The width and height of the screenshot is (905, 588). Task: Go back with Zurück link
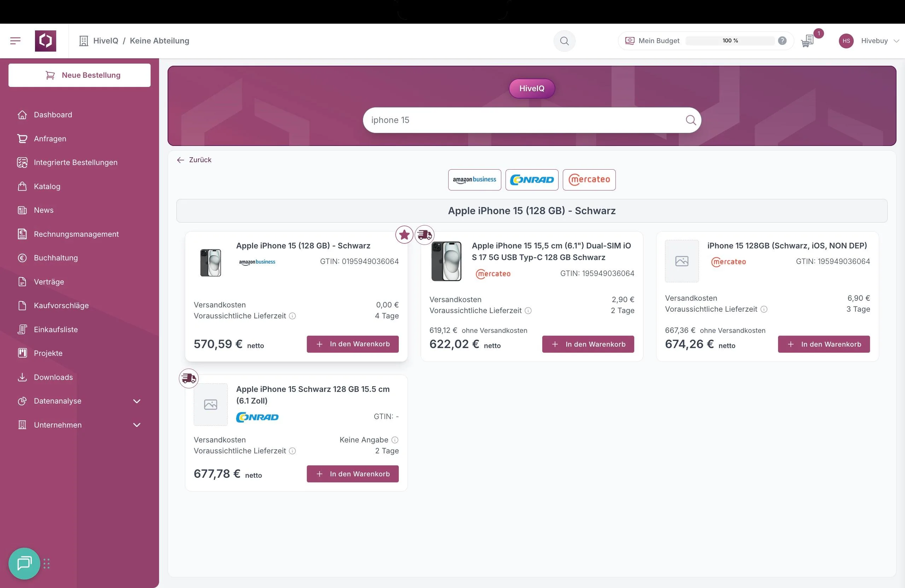point(194,160)
